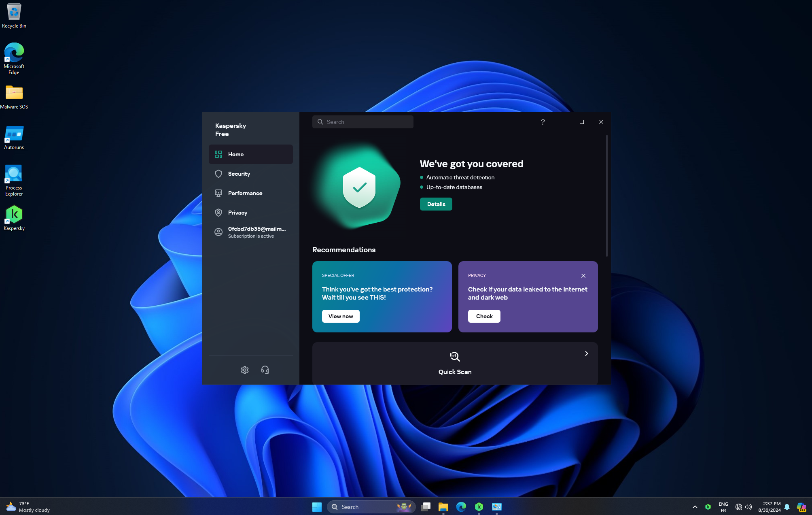Click the green shield status graphic
The width and height of the screenshot is (812, 515).
359,187
